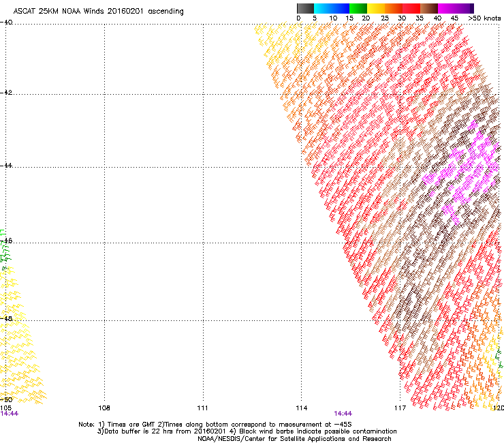This screenshot has height=443, width=504.
Task: Select the green 15-20 knots color segment
Action: [358, 8]
